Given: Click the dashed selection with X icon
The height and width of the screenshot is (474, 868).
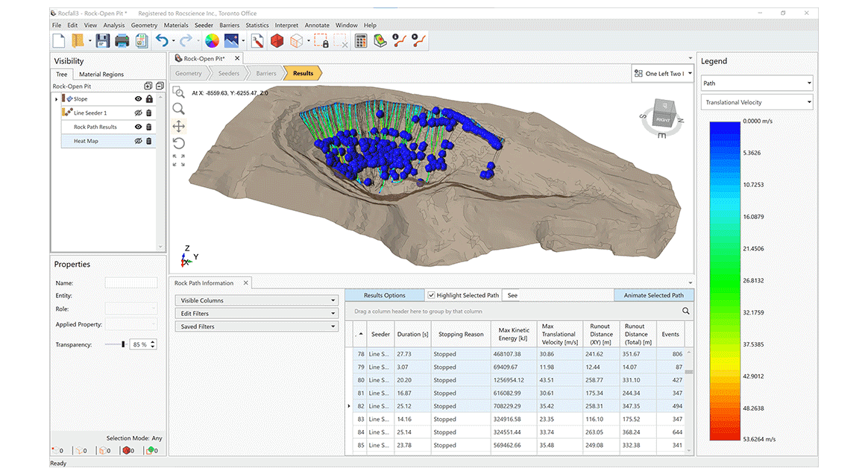Looking at the screenshot, I should pyautogui.click(x=341, y=41).
